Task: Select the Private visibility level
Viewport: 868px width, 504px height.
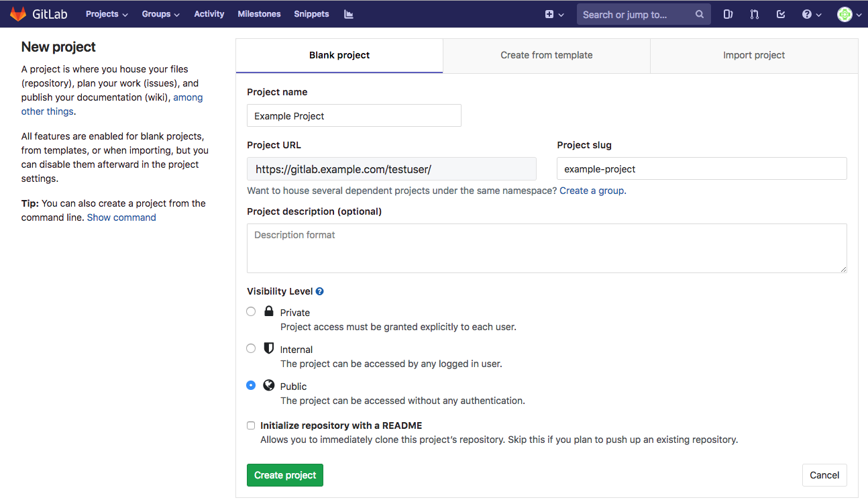Action: (250, 311)
